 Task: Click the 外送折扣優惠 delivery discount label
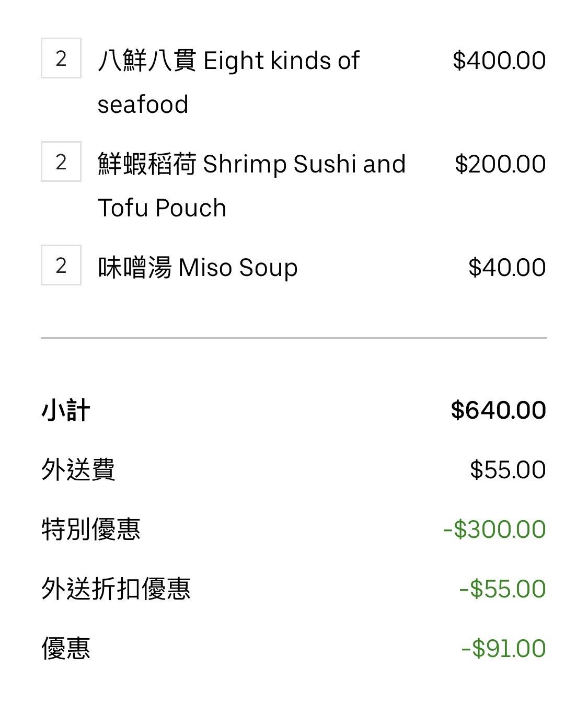pyautogui.click(x=116, y=589)
